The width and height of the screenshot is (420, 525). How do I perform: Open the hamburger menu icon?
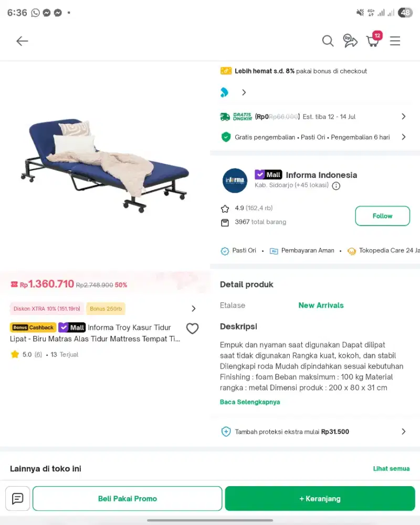[x=395, y=41]
